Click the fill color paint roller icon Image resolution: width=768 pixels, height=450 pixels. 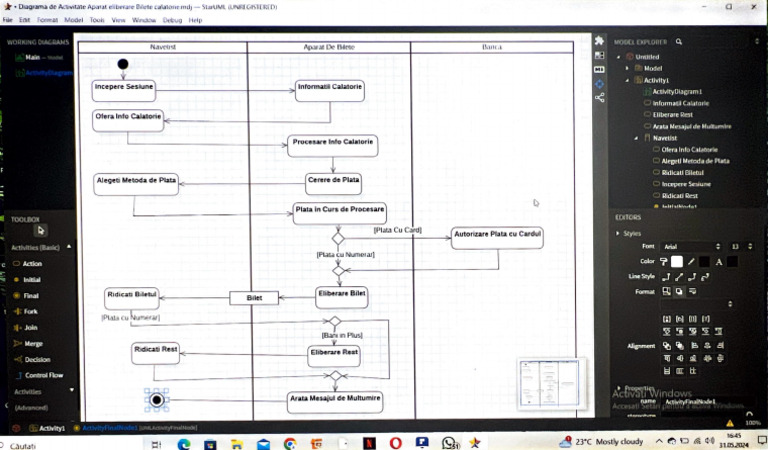click(663, 261)
